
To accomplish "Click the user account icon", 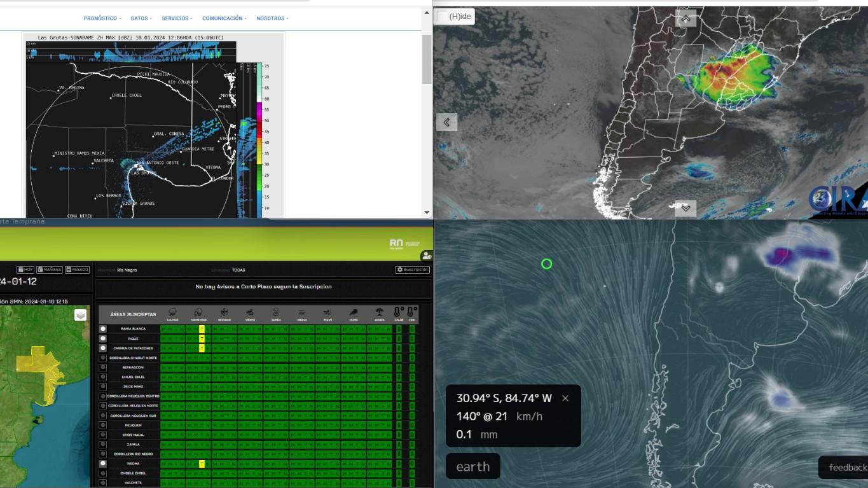I will tap(425, 255).
